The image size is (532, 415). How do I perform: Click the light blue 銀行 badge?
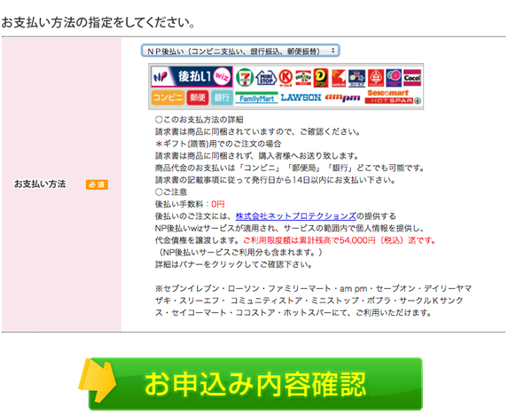(222, 98)
